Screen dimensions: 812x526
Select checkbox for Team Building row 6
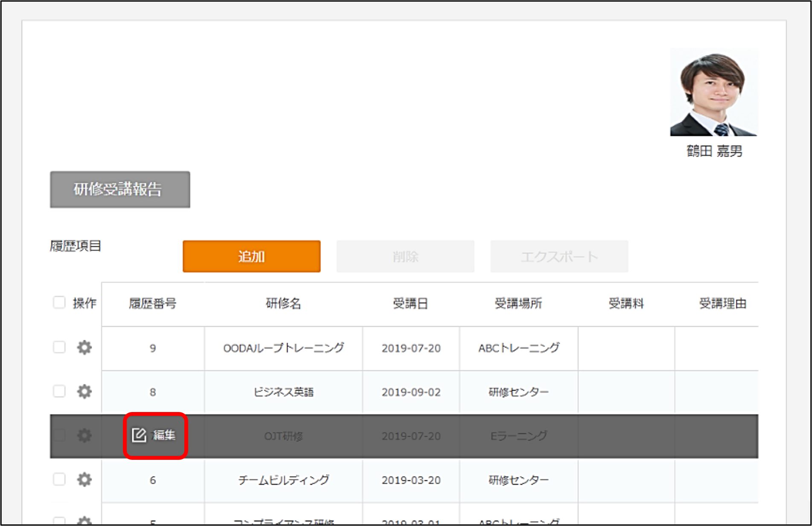tap(59, 479)
